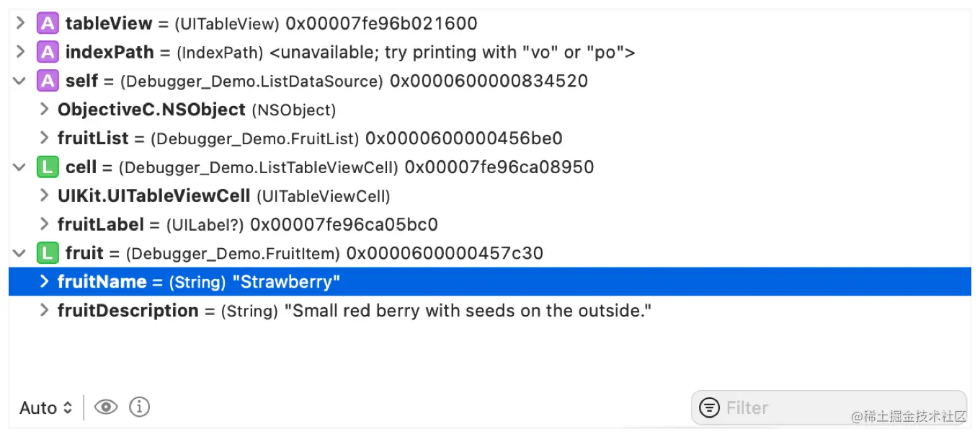Expand the tableView variable
980x437 pixels.
pyautogui.click(x=19, y=23)
